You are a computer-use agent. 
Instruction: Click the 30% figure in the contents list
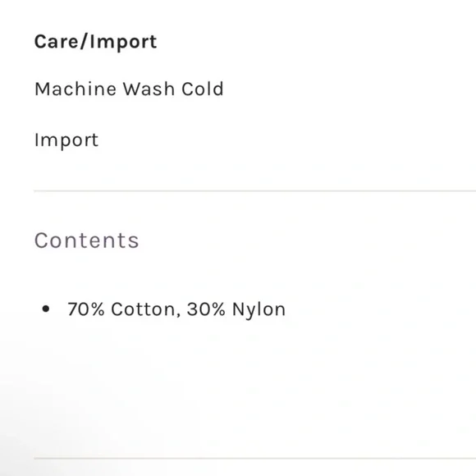pyautogui.click(x=206, y=309)
